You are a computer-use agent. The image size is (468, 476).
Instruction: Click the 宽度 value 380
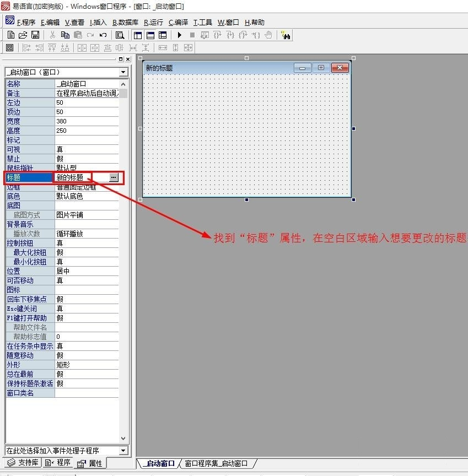pos(87,121)
